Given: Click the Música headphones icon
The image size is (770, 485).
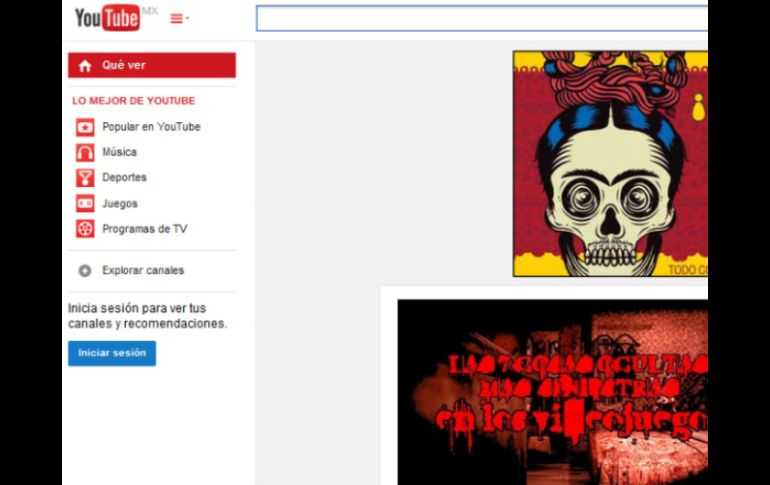Looking at the screenshot, I should coord(85,153).
